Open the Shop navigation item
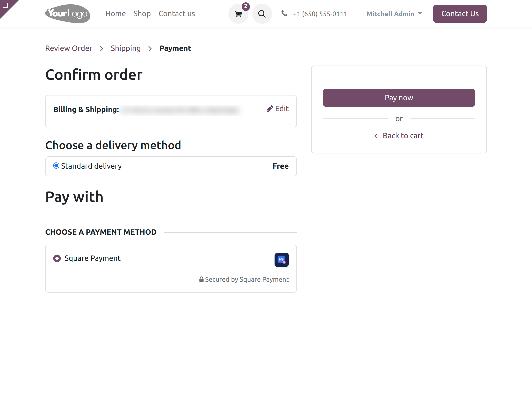Image resolution: width=532 pixels, height=418 pixels. [x=142, y=14]
